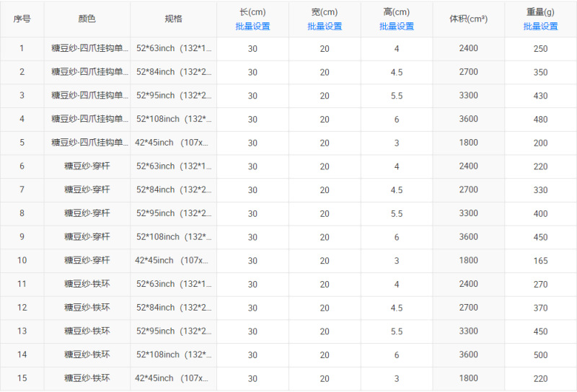Focus the width field 20 in row 15
Image resolution: width=577 pixels, height=392 pixels.
[325, 378]
